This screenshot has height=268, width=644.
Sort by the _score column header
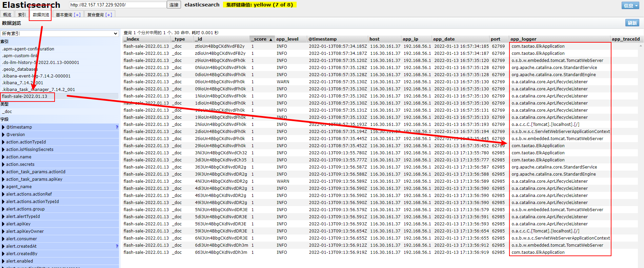point(262,39)
